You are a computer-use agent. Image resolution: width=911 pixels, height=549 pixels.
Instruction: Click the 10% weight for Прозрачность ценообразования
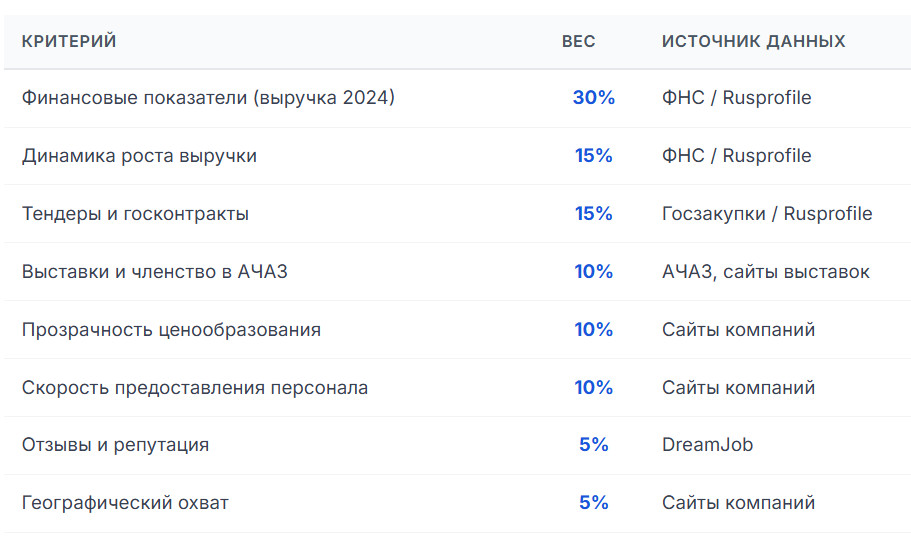point(593,330)
